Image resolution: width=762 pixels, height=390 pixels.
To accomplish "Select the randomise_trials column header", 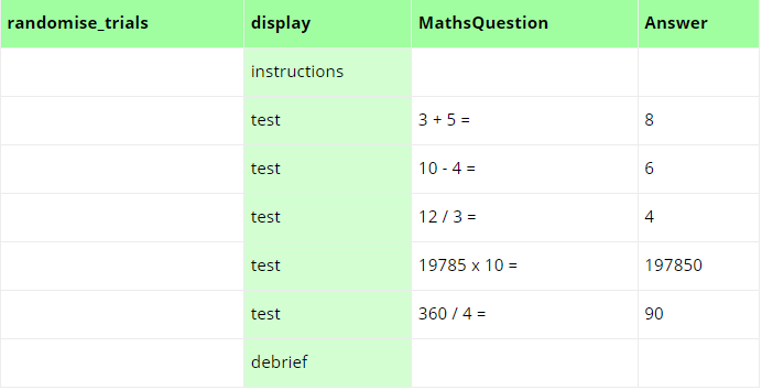I will click(x=122, y=23).
